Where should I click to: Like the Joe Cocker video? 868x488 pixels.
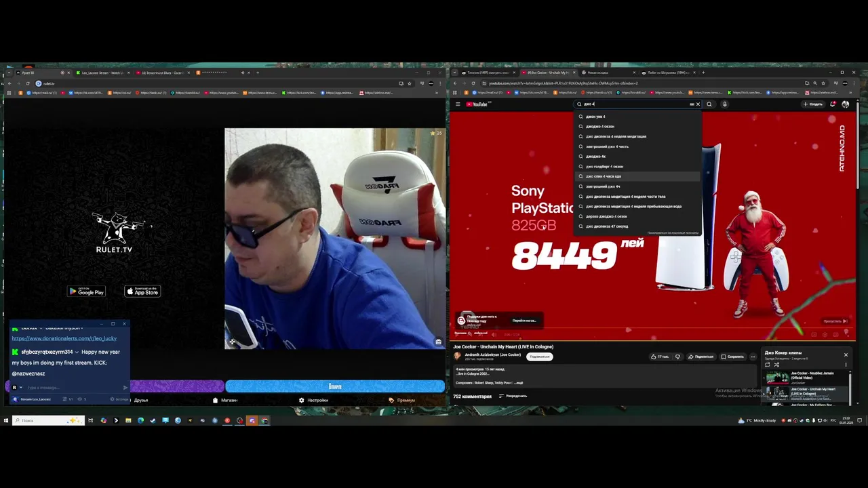click(659, 357)
